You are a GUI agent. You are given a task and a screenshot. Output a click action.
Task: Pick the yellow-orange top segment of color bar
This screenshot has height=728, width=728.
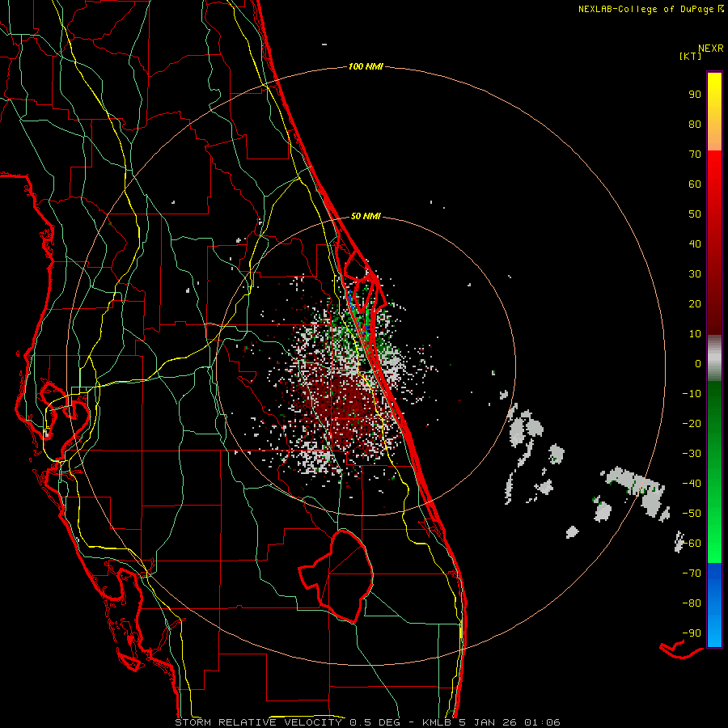[x=714, y=112]
